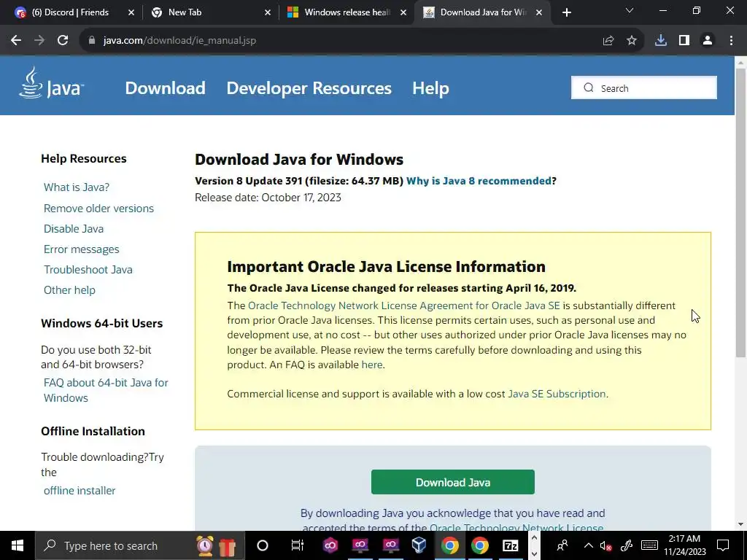Screen dimensions: 747x560
Task: Open Task View on taskbar
Action: tap(298, 545)
